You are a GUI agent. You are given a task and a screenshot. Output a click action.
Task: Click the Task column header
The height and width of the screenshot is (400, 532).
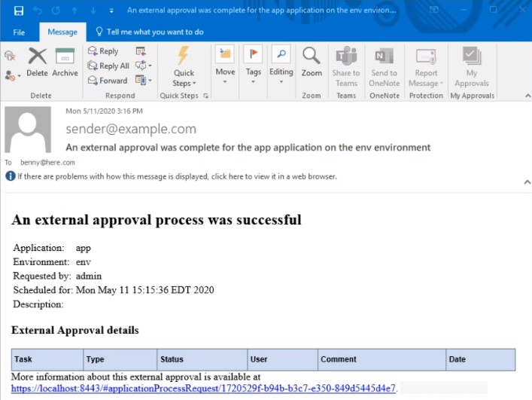(x=47, y=359)
